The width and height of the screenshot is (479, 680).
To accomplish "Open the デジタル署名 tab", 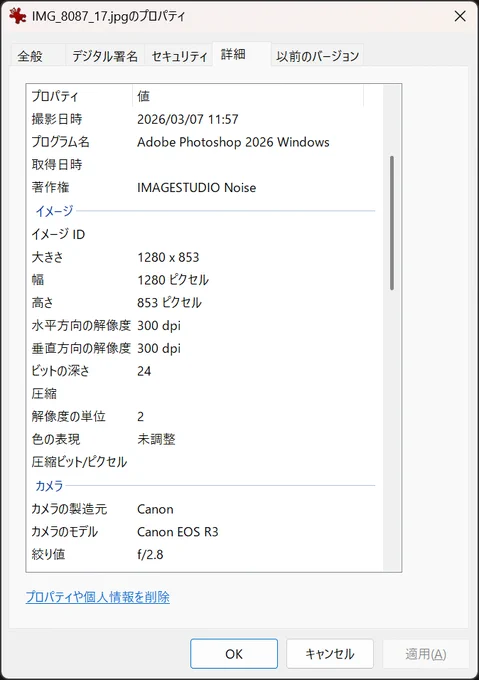I will [x=104, y=56].
